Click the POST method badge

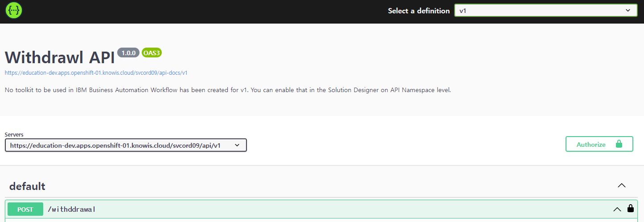tap(25, 209)
